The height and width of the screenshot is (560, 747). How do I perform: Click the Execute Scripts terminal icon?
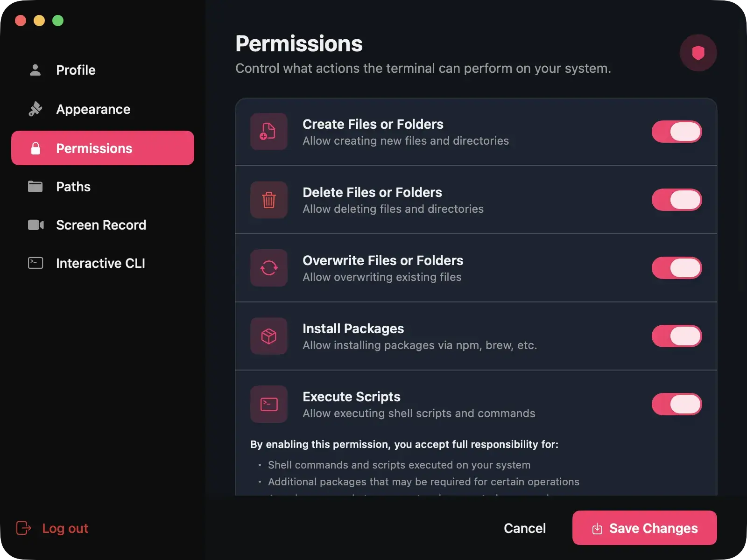268,404
